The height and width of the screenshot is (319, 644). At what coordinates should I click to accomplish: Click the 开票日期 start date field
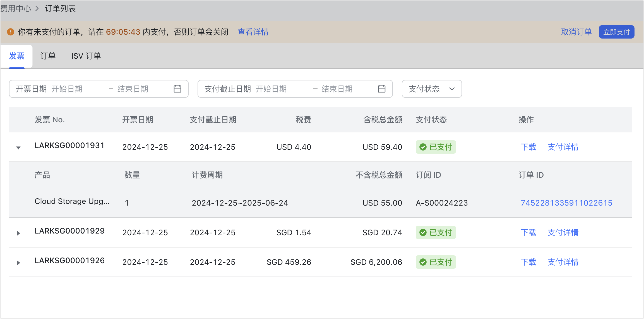pyautogui.click(x=75, y=89)
